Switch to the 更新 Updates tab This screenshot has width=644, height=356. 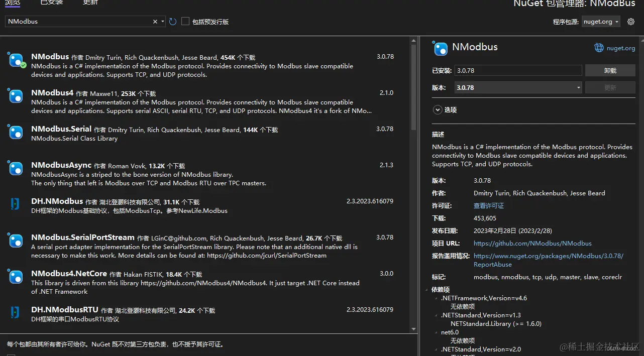point(90,3)
